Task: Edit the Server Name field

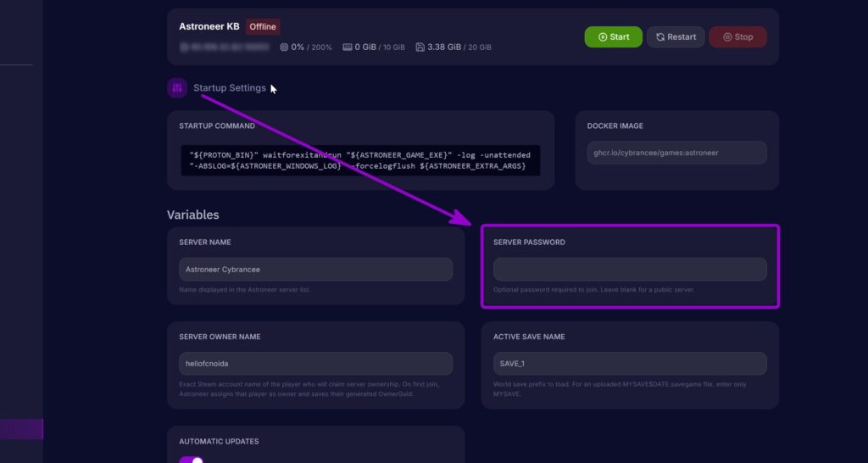Action: (x=315, y=269)
